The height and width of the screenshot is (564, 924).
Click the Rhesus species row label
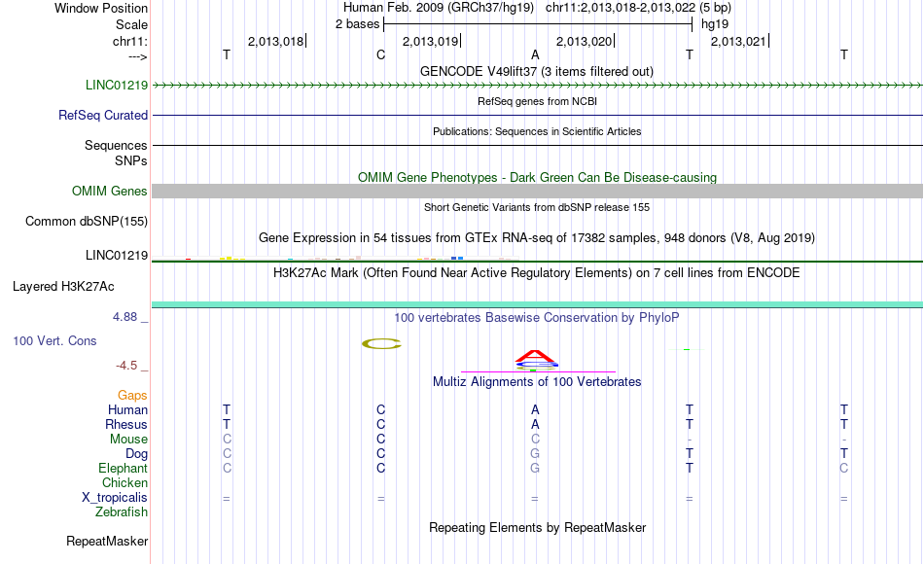coord(126,424)
